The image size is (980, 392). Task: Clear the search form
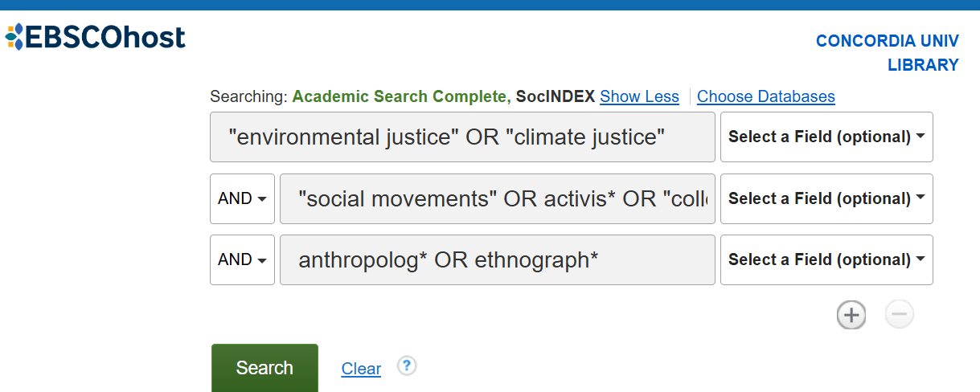click(361, 369)
